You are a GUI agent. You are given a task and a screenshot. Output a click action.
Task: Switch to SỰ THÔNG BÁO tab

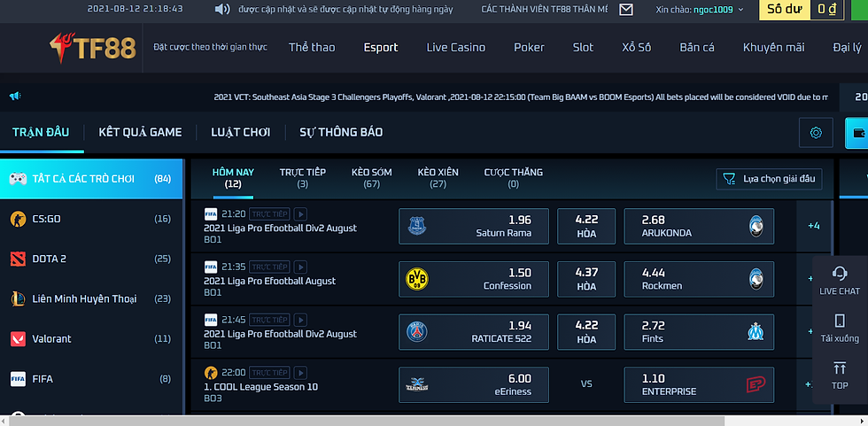point(341,132)
